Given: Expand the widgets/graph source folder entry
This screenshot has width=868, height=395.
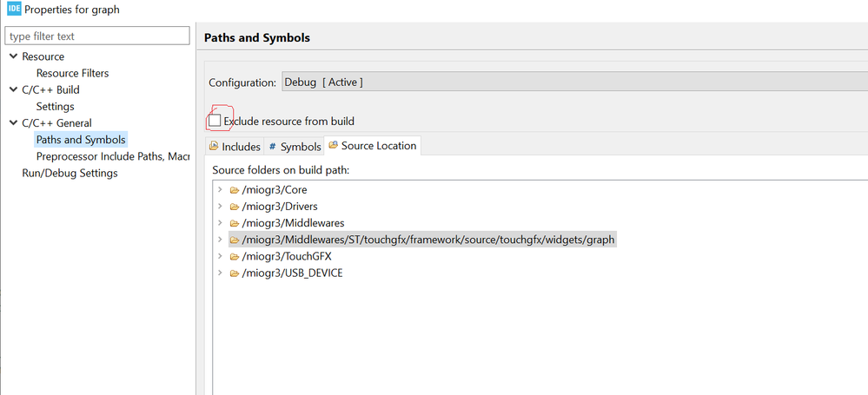Looking at the screenshot, I should tap(220, 240).
